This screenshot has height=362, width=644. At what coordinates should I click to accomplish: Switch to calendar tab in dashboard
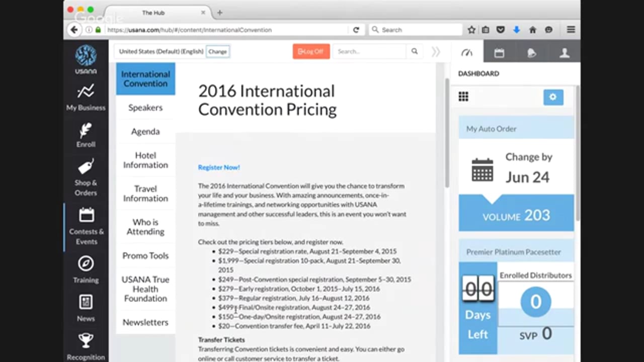(499, 52)
